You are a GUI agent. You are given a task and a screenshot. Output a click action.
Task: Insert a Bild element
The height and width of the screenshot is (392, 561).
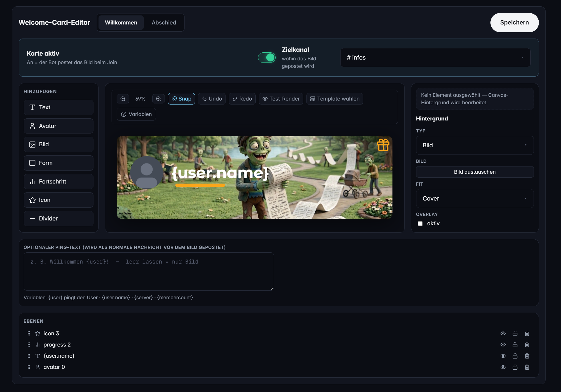click(58, 144)
